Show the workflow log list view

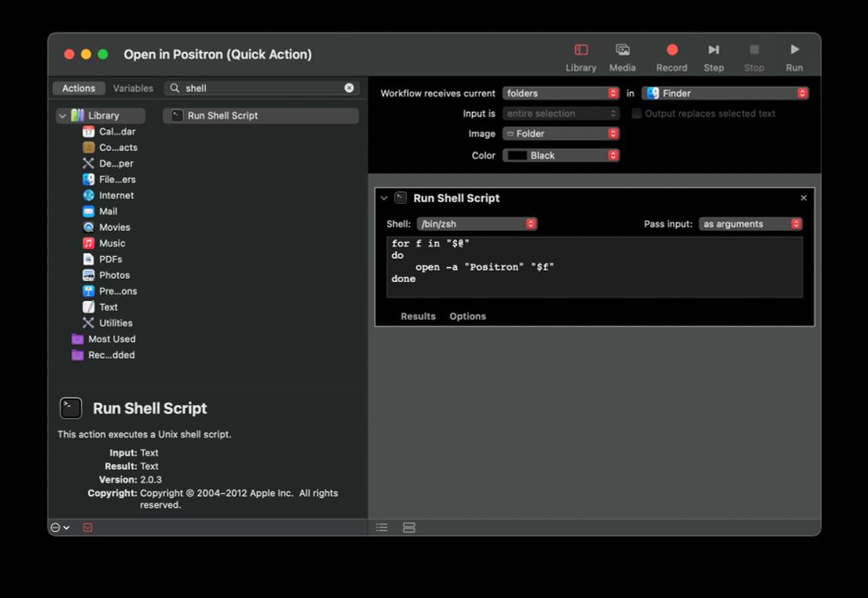tap(382, 528)
